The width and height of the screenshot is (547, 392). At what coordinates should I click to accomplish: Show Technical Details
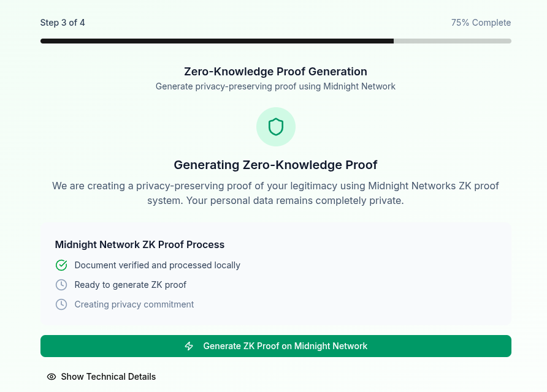pos(101,377)
